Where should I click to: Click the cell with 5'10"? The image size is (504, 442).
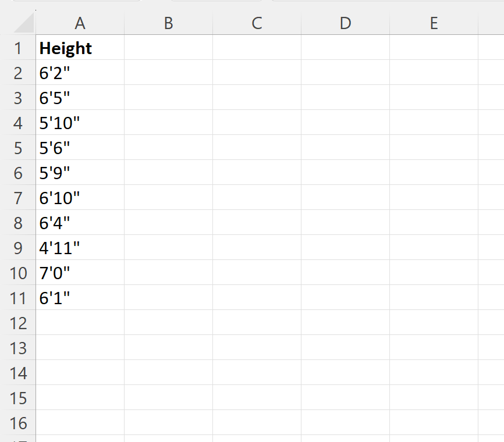80,123
